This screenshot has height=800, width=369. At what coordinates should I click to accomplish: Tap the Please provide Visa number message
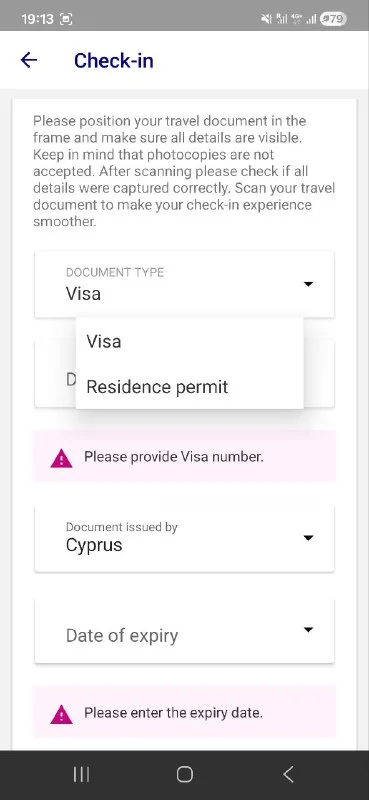coord(174,457)
